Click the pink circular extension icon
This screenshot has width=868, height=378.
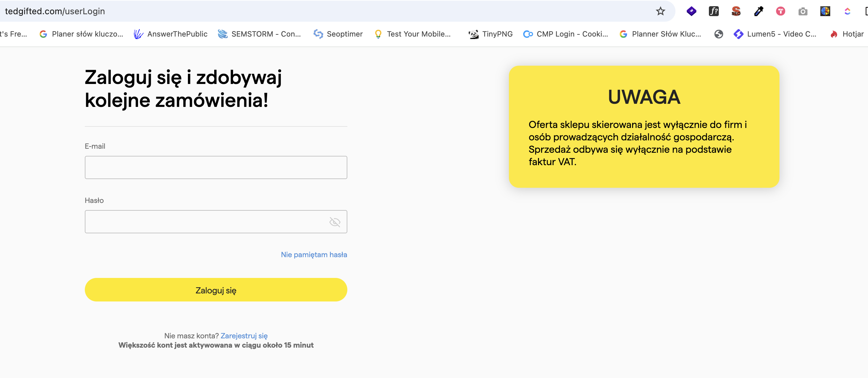click(x=780, y=11)
